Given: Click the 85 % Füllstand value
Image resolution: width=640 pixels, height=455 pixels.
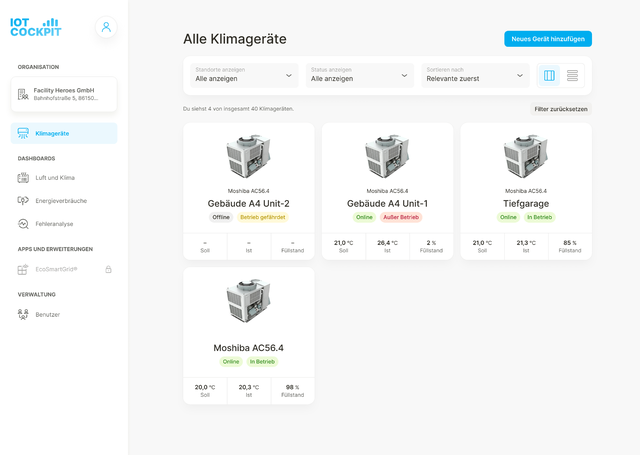Looking at the screenshot, I should pyautogui.click(x=570, y=243).
